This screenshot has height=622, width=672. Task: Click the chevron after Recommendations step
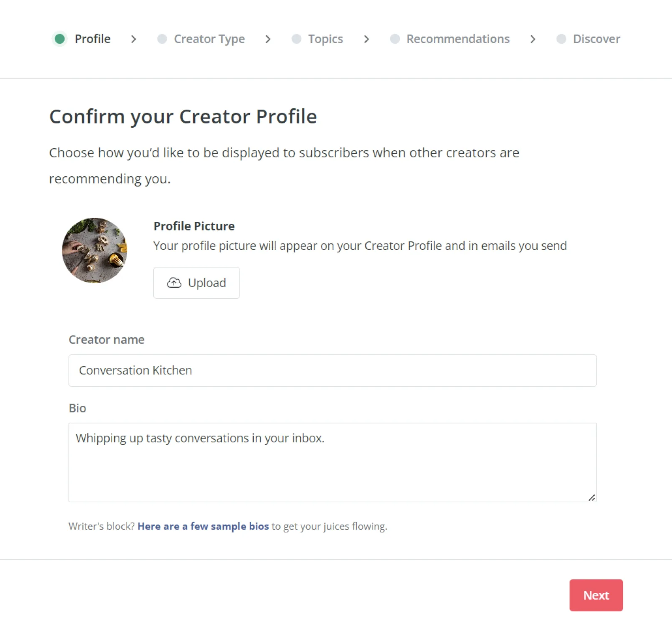pyautogui.click(x=533, y=39)
